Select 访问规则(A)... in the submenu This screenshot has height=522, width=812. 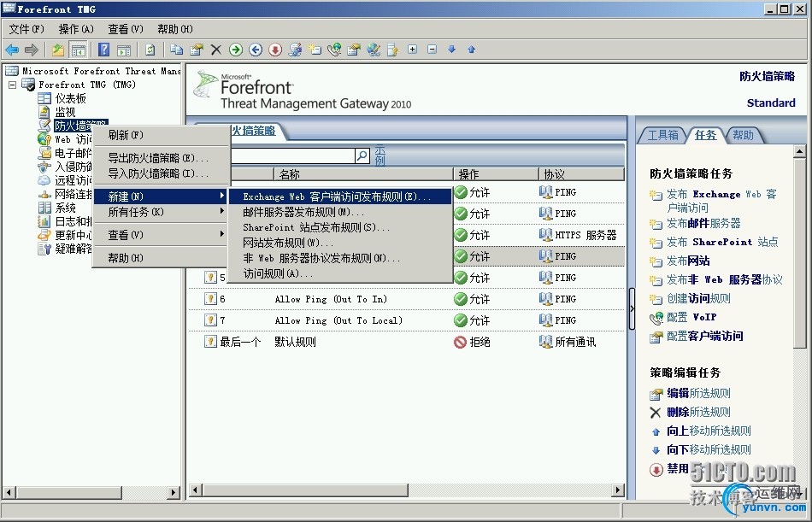tap(339, 273)
